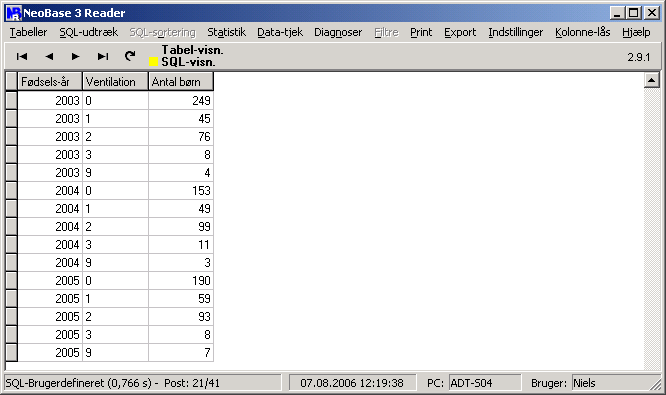666x395 pixels.
Task: Switch to SQL-visn. view
Action: pyautogui.click(x=188, y=62)
